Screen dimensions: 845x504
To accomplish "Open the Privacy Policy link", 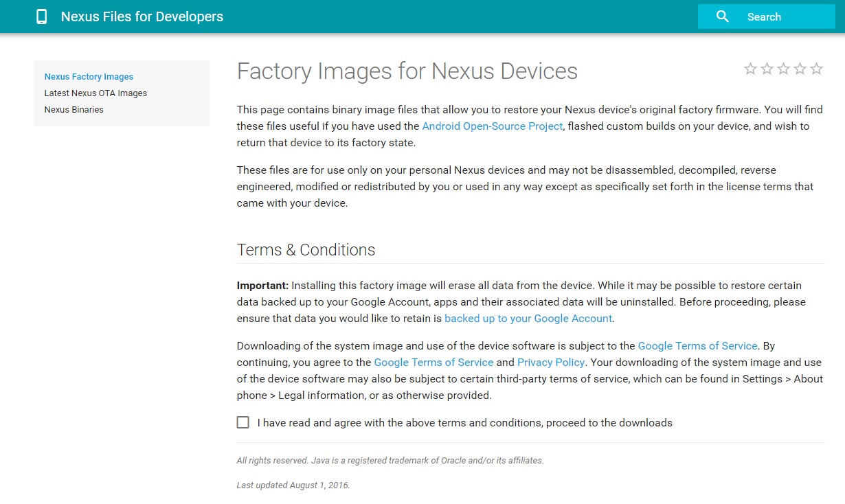I will [x=550, y=363].
